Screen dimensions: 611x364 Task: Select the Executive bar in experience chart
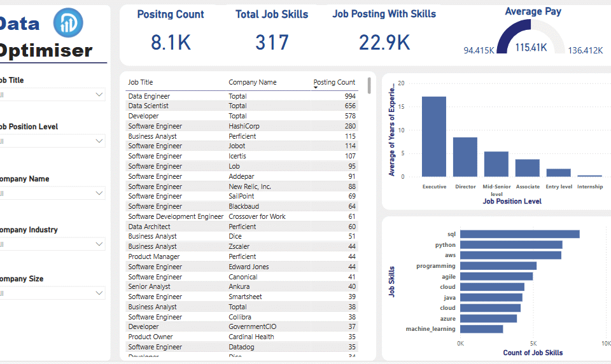pos(433,136)
